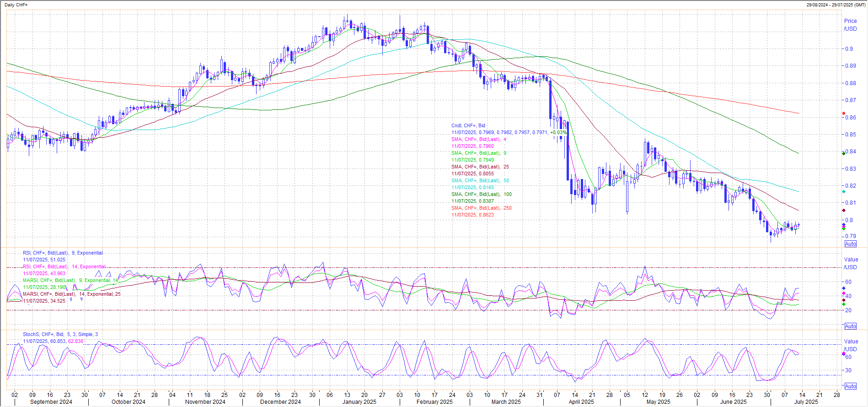
Task: Click the Auto scale button of the RSI pane
Action: 851,326
